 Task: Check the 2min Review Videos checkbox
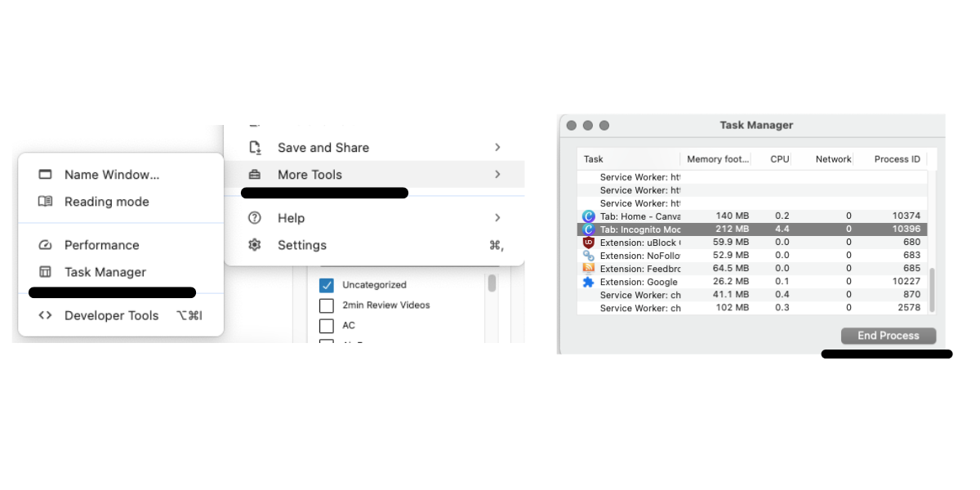coord(327,305)
